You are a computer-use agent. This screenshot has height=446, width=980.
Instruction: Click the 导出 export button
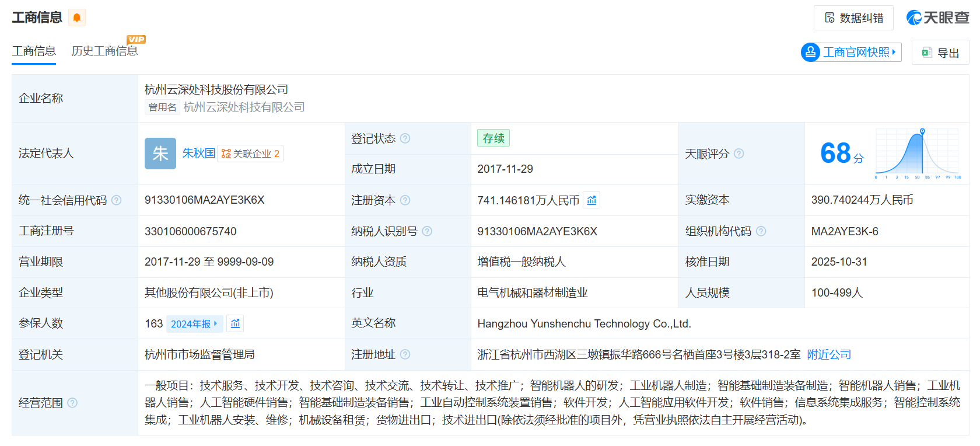[x=940, y=53]
